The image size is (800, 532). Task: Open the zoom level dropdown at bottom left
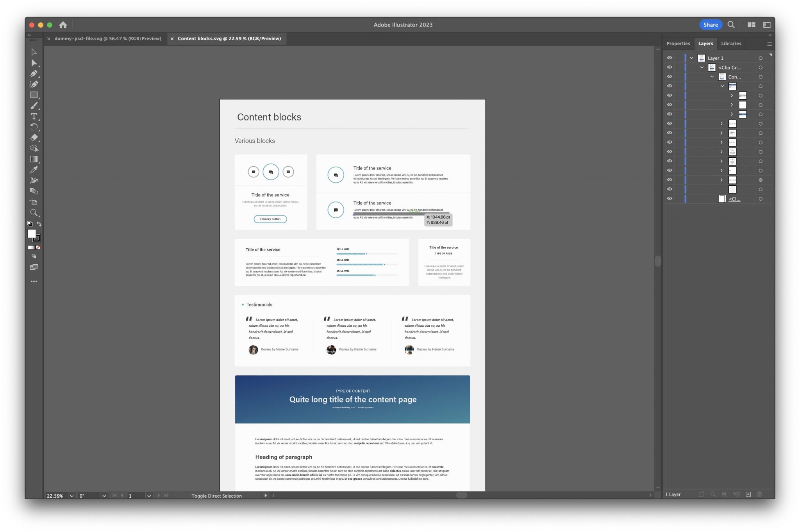[x=71, y=496]
